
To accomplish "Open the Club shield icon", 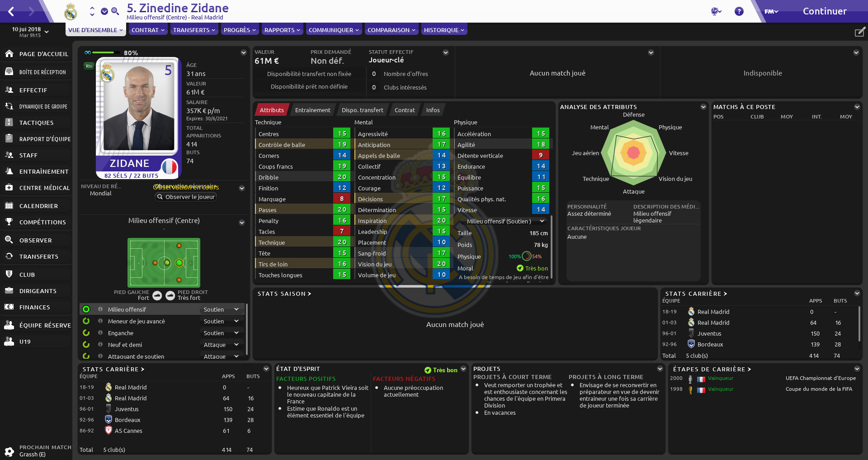I will (x=9, y=274).
